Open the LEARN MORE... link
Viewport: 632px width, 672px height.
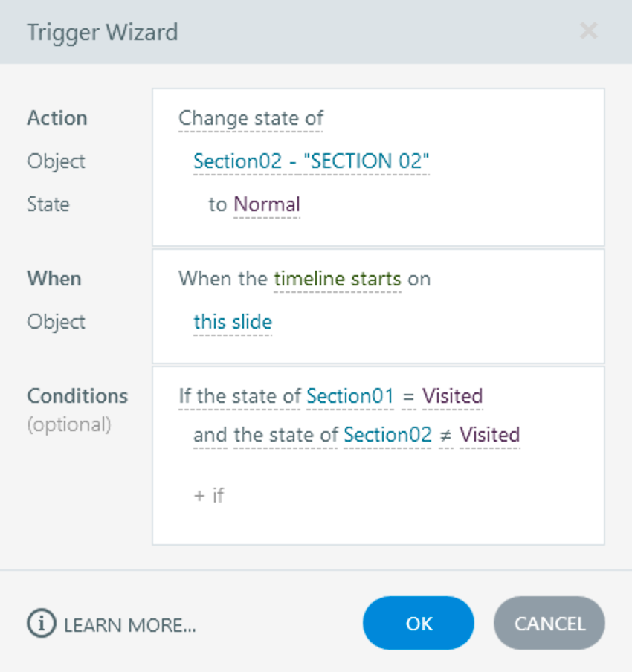pyautogui.click(x=130, y=625)
